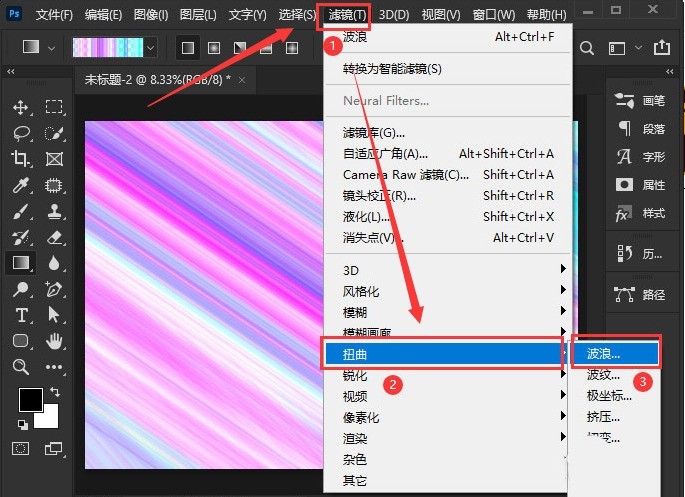The width and height of the screenshot is (685, 497).
Task: Open the 路径 panel
Action: [x=640, y=295]
